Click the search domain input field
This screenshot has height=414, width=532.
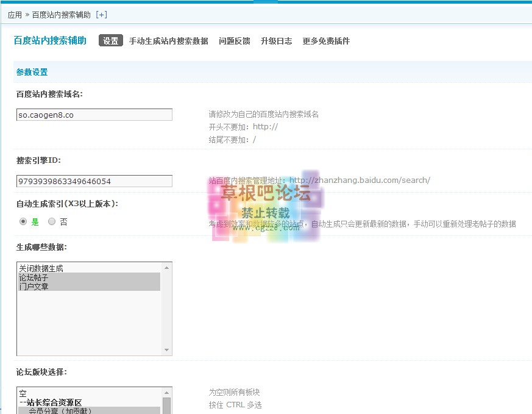click(x=94, y=115)
